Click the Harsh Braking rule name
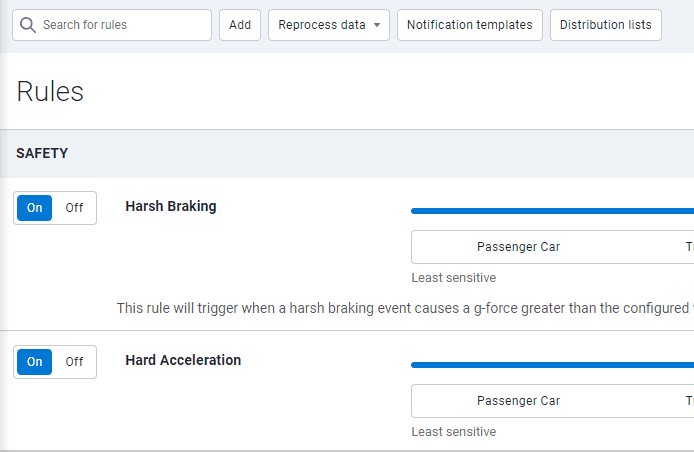 (171, 206)
